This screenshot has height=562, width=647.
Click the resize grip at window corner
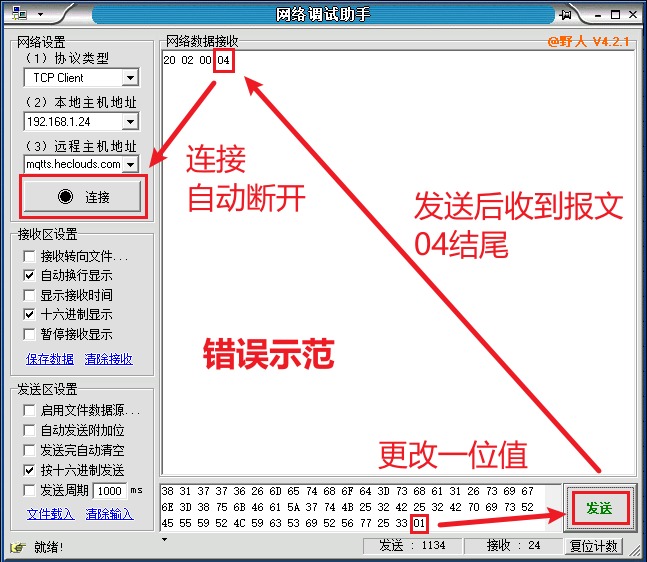pos(635,550)
